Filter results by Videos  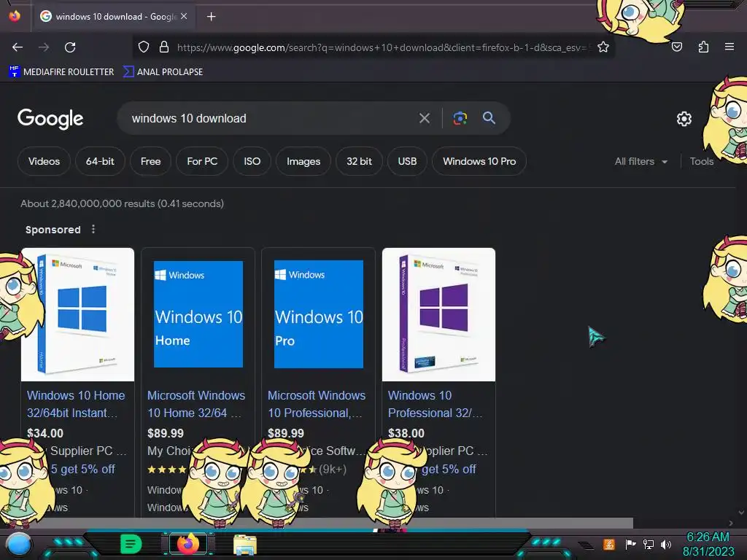click(x=44, y=161)
